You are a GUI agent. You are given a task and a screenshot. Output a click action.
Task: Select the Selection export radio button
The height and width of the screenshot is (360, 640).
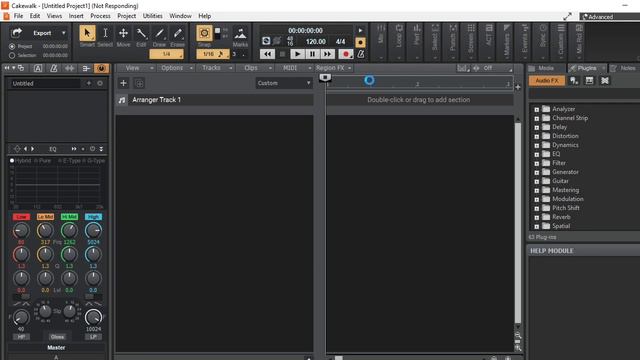(12, 55)
